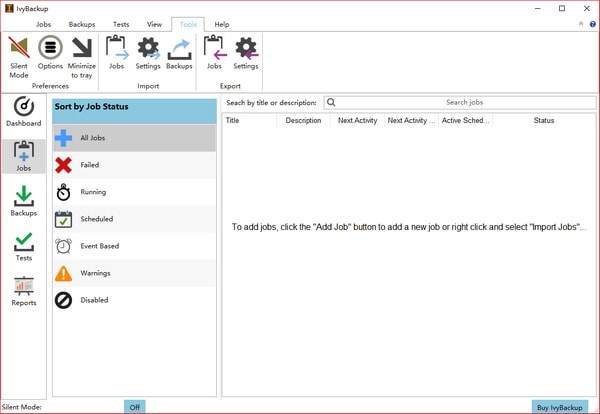Image resolution: width=600 pixels, height=414 pixels.
Task: Open Import Settings gear icon
Action: (148, 53)
